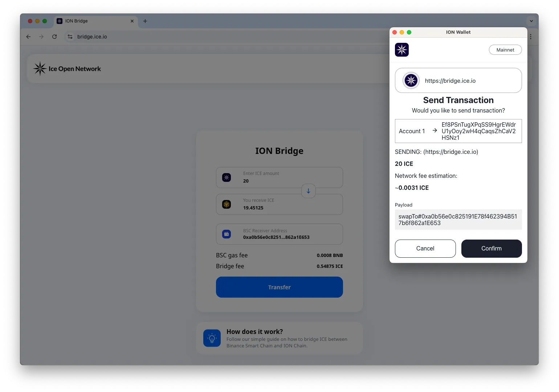This screenshot has width=559, height=392.
Task: Click the Send Transaction heading
Action: (x=458, y=100)
